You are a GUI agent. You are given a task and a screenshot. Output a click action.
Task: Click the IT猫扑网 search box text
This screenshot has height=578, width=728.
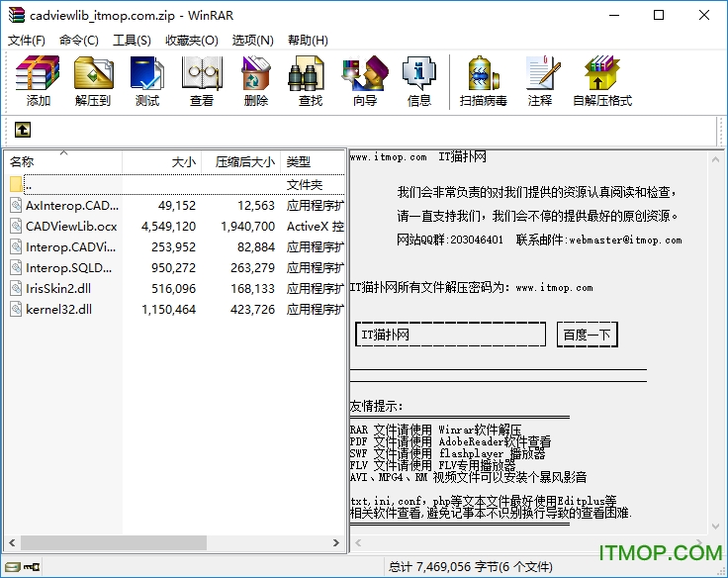pyautogui.click(x=386, y=335)
